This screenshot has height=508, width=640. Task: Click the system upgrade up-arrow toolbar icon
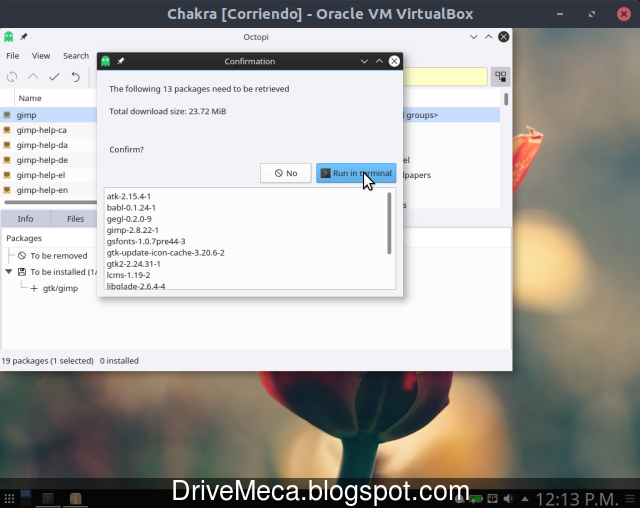click(33, 77)
